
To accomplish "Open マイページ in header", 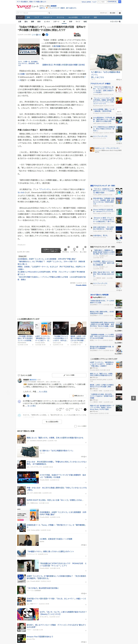I will (103, 13).
